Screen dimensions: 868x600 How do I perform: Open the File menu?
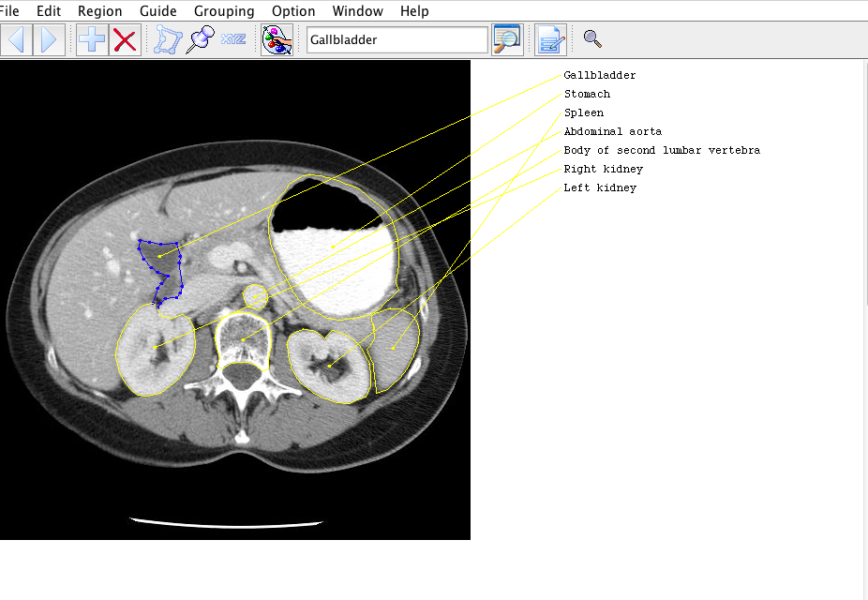(x=9, y=11)
